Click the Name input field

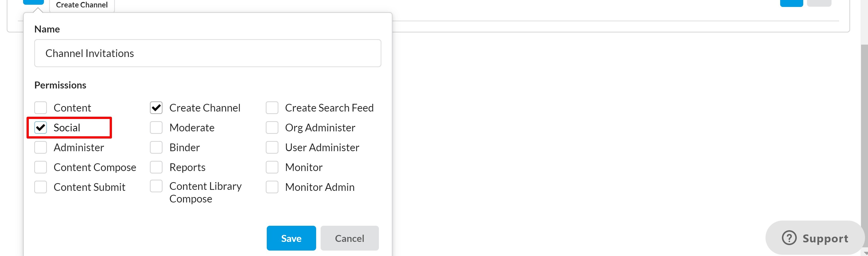pyautogui.click(x=207, y=54)
